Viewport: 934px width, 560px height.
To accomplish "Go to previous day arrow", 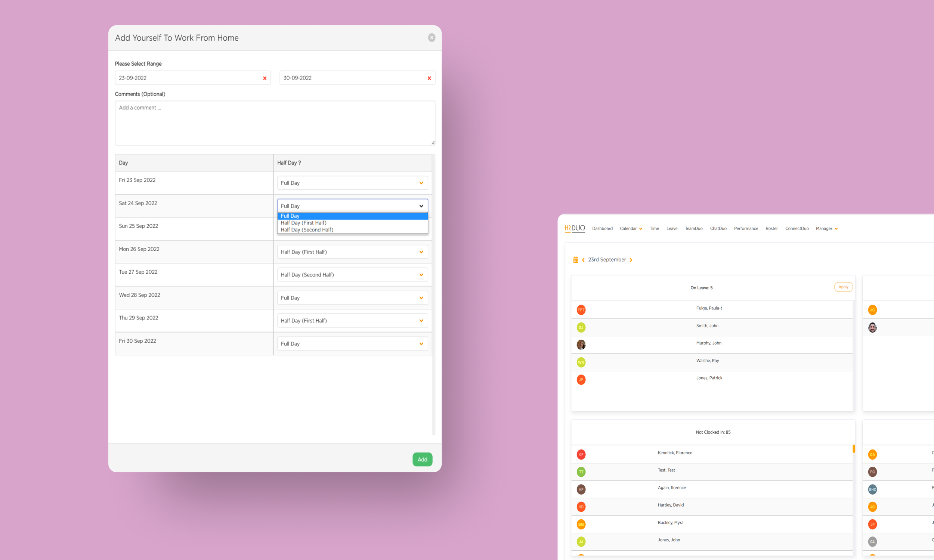I will [x=583, y=259].
